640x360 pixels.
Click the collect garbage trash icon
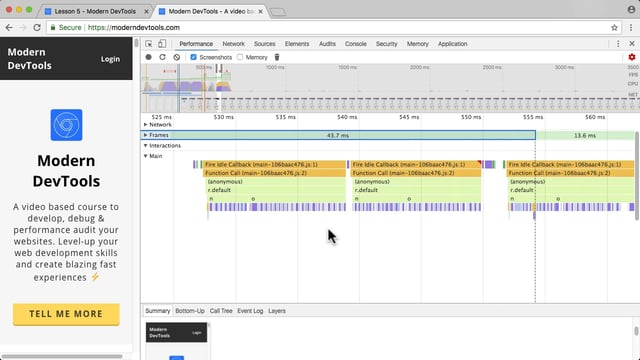[277, 57]
